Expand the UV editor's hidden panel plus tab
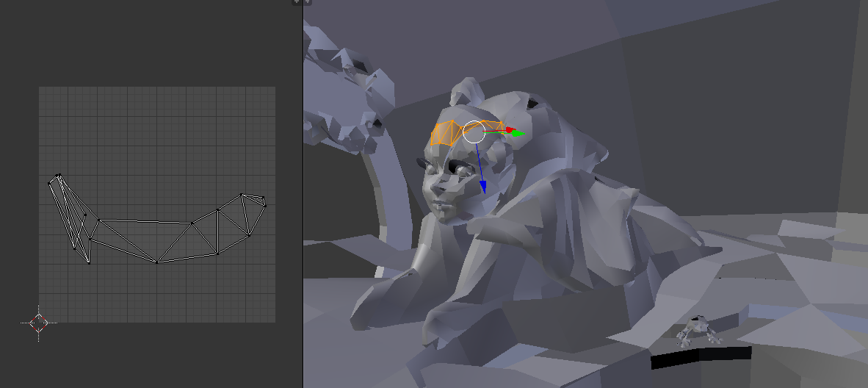The image size is (868, 388). 296,2
